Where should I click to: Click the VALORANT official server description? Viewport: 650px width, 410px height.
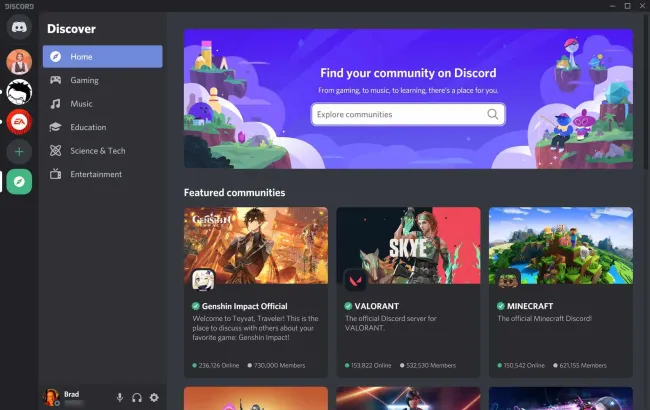(x=390, y=323)
